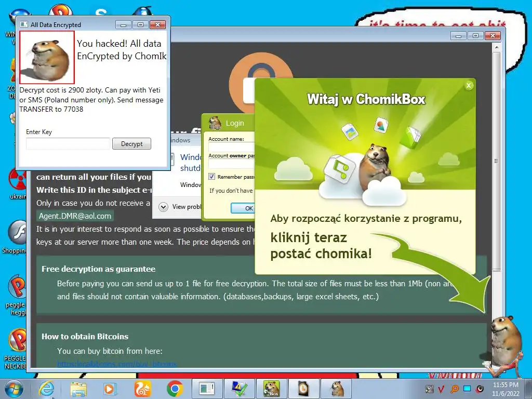532x399 pixels.
Task: Click the Decrypt button
Action: point(131,144)
